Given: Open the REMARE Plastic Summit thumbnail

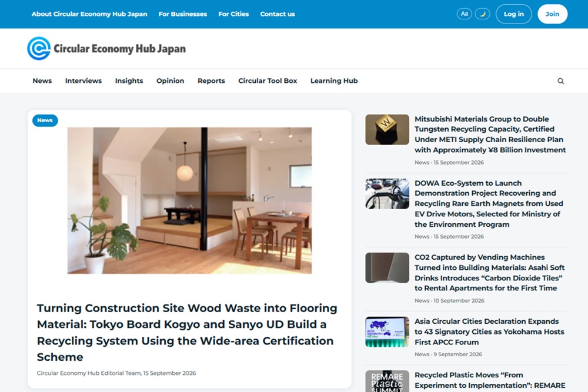Looking at the screenshot, I should 387,381.
